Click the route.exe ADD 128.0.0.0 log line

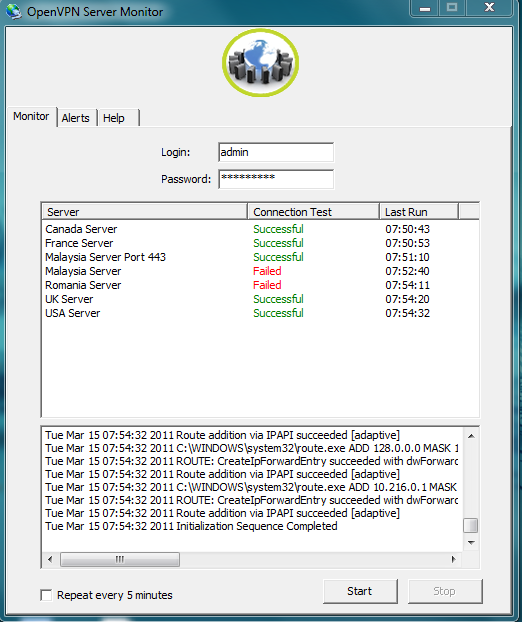click(251, 448)
